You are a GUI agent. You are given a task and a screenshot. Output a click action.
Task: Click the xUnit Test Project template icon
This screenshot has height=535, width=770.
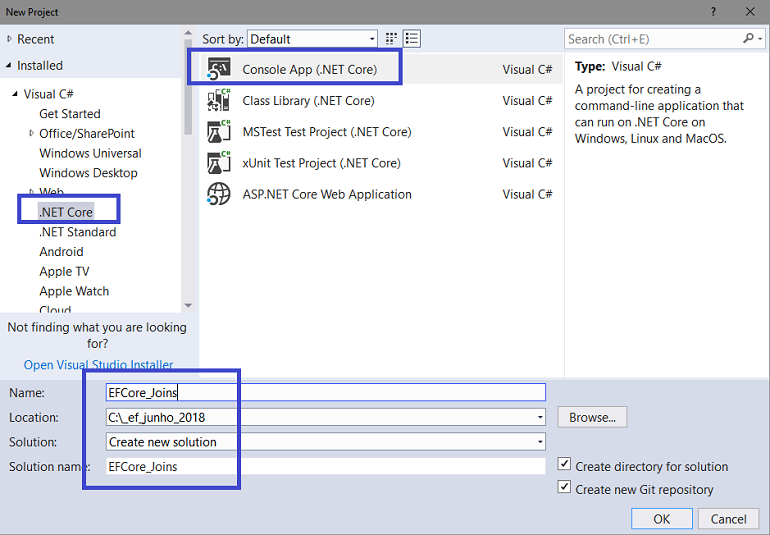(x=219, y=163)
